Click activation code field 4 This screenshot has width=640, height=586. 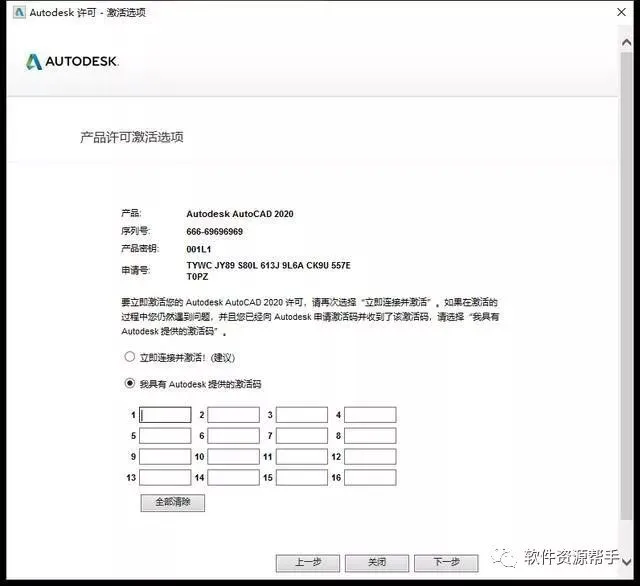(x=370, y=415)
